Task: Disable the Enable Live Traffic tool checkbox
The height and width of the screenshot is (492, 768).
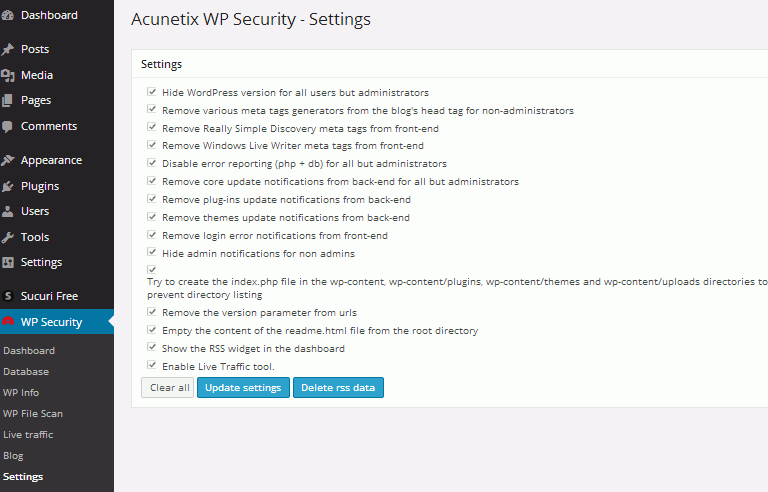Action: point(152,365)
